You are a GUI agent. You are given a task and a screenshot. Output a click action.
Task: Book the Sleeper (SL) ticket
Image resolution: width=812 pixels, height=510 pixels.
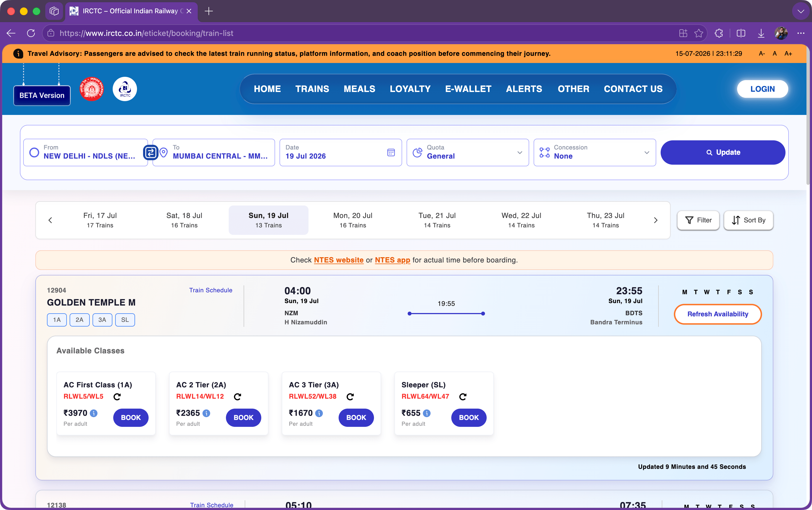pyautogui.click(x=469, y=417)
